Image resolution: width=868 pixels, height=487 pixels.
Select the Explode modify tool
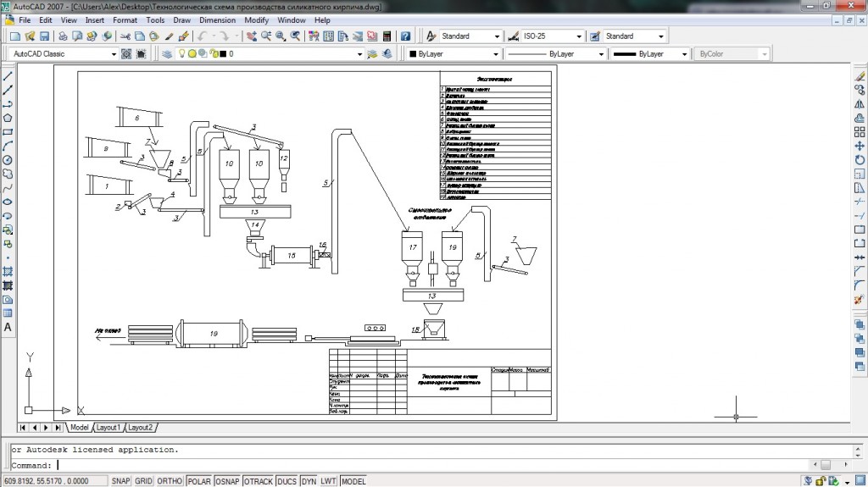point(860,299)
